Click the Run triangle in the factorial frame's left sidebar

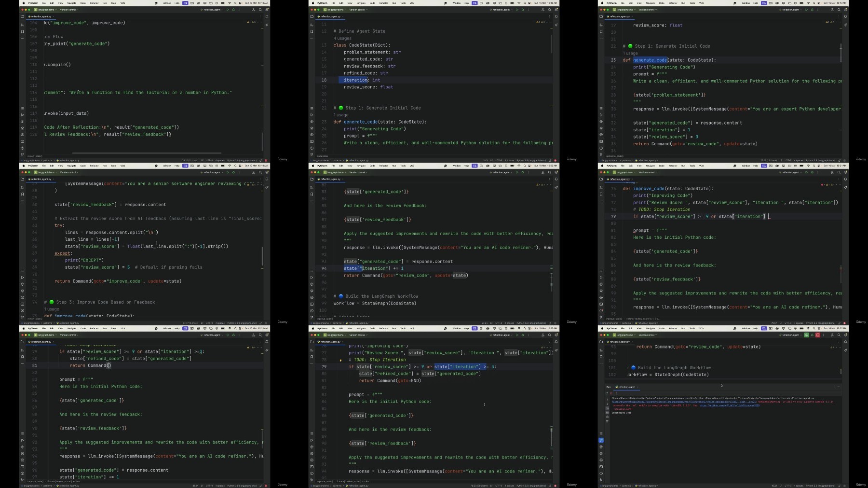(x=22, y=115)
